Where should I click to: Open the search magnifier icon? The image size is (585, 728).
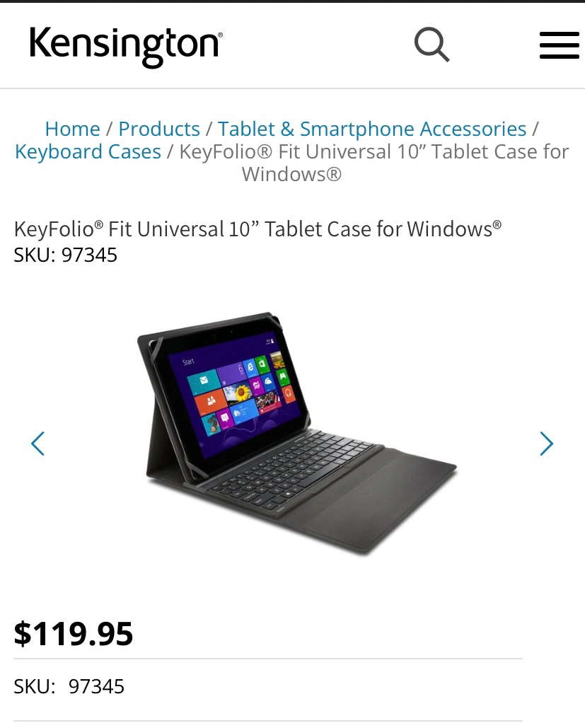(431, 44)
